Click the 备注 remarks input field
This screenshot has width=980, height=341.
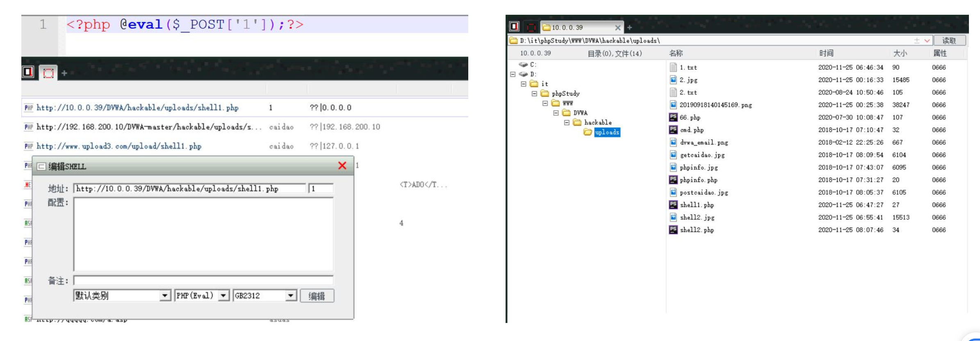(203, 280)
